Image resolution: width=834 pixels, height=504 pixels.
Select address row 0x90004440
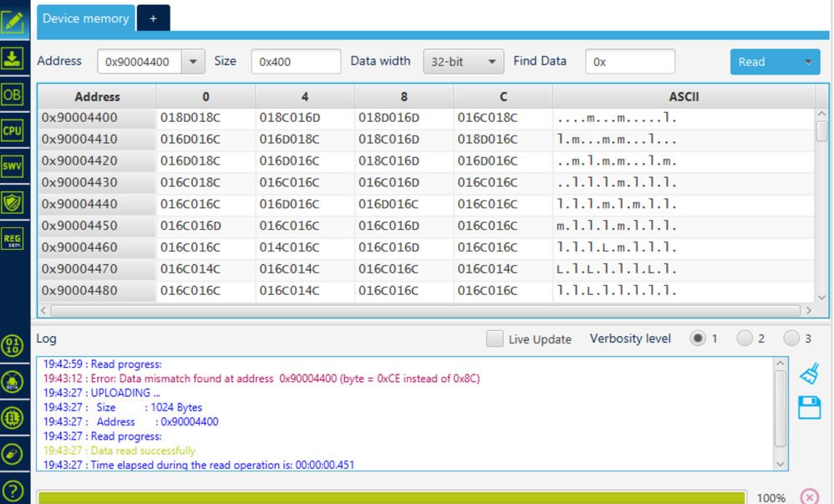click(426, 204)
